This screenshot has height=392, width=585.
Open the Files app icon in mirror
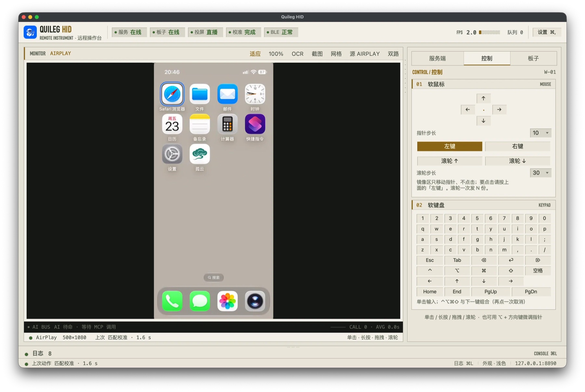pos(200,94)
